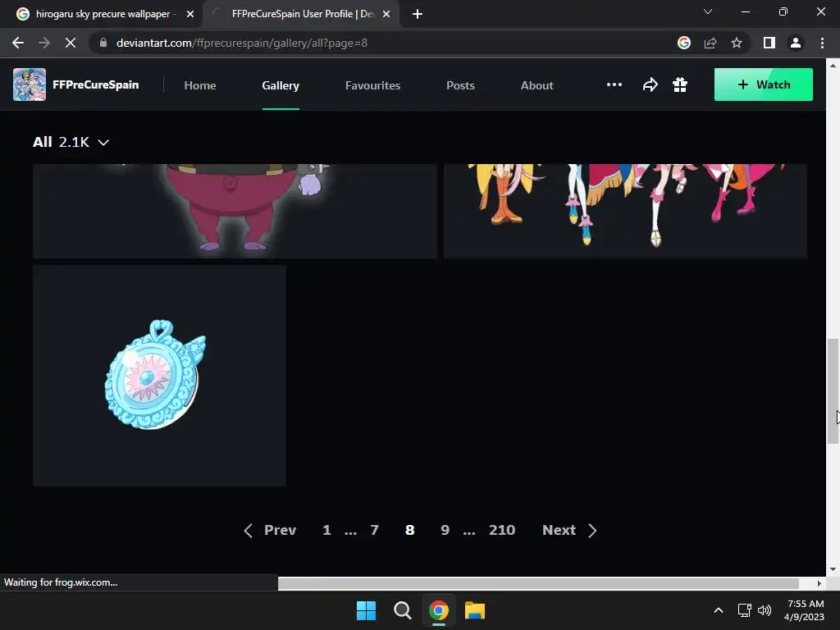The image size is (840, 630).
Task: Open the Google icon in the address bar
Action: pos(684,43)
